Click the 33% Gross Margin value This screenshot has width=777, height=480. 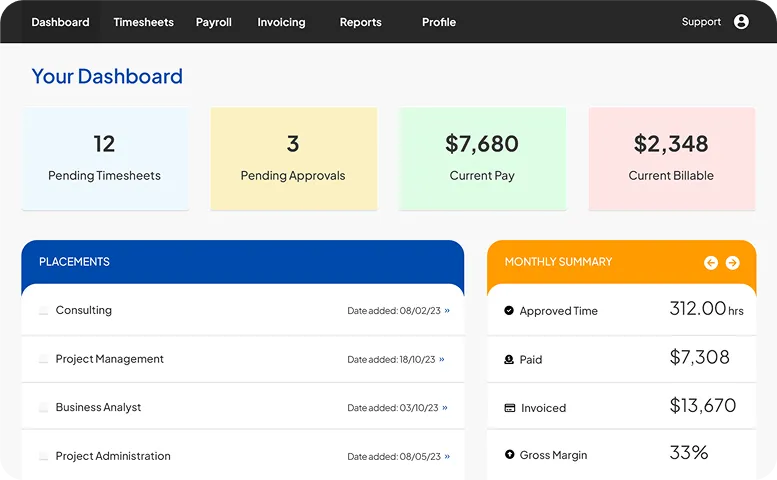pos(689,452)
